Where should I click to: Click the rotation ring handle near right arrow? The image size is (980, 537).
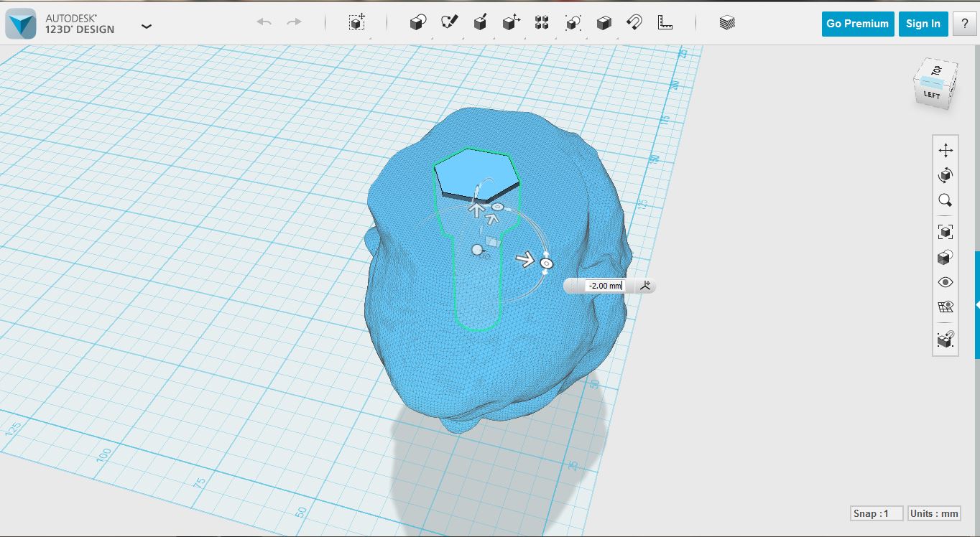pos(546,264)
